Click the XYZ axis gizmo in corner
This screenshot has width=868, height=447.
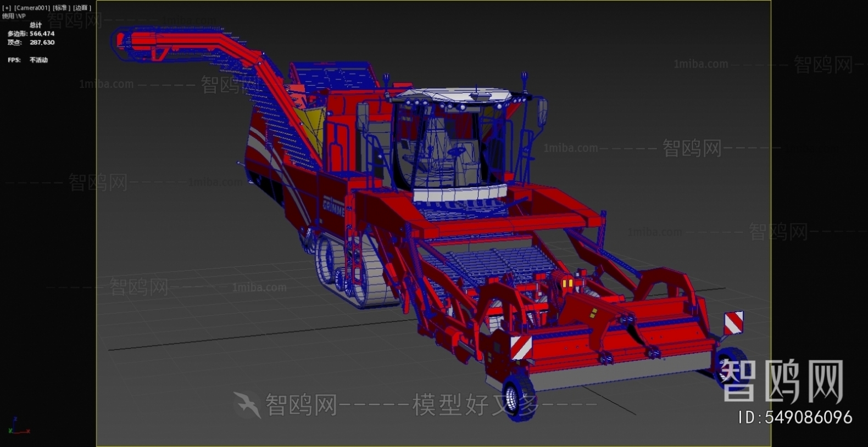18,426
